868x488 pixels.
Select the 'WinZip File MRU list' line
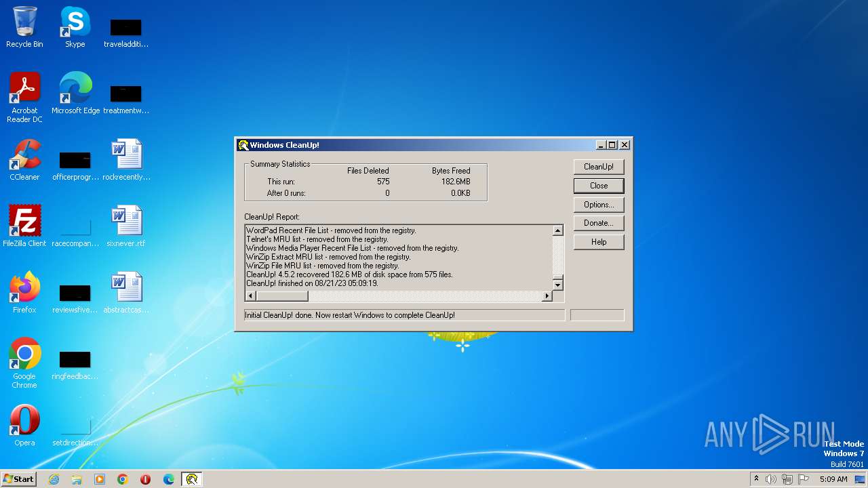pos(323,266)
